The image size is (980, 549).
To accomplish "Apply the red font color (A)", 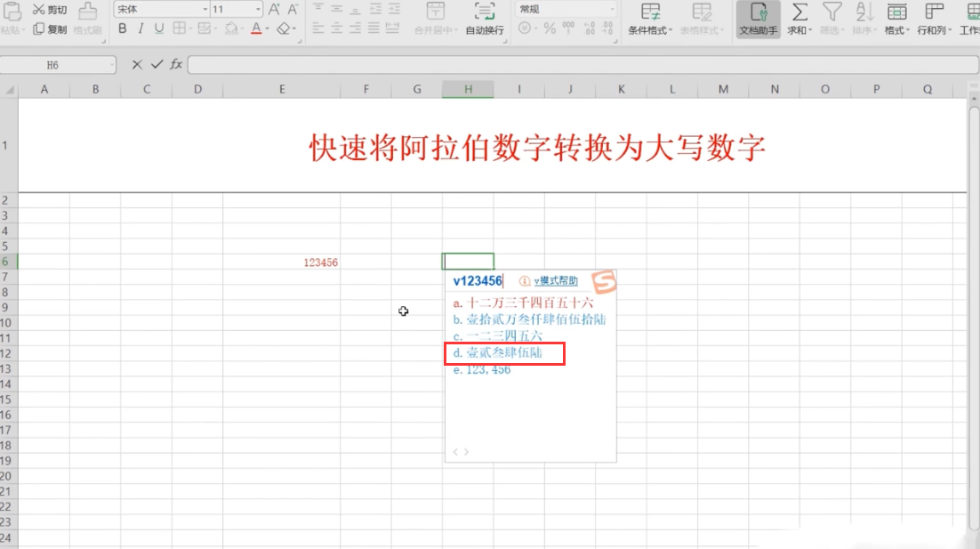I will (255, 28).
